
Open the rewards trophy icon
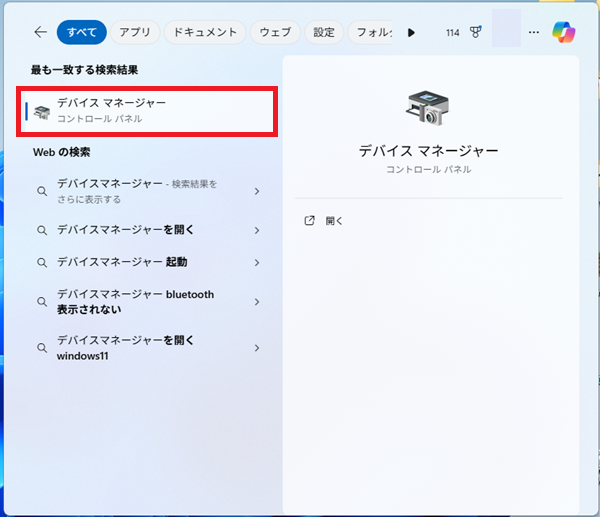click(x=476, y=32)
